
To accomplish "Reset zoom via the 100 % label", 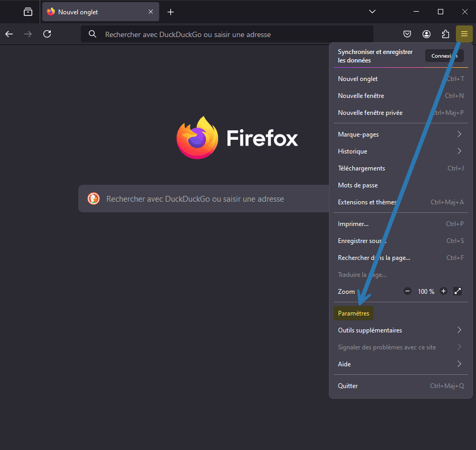I will (x=426, y=292).
